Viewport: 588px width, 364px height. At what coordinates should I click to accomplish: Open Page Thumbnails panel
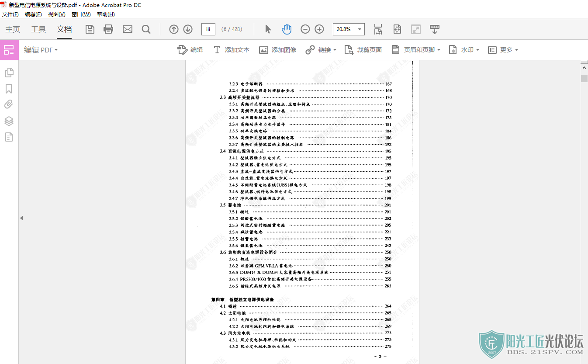click(9, 72)
